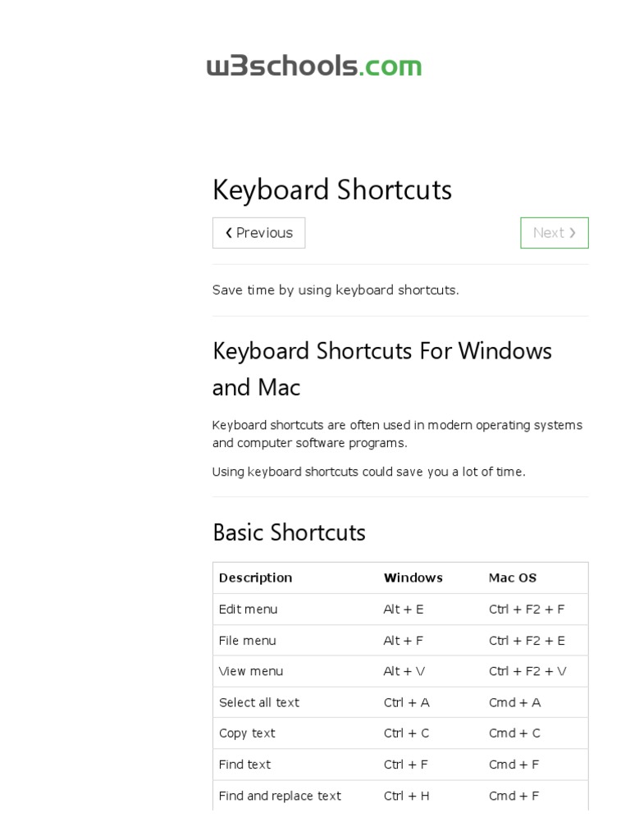Viewport: 630px width, 840px height.
Task: Click the Ctrl + H shortcut cell
Action: 406,796
